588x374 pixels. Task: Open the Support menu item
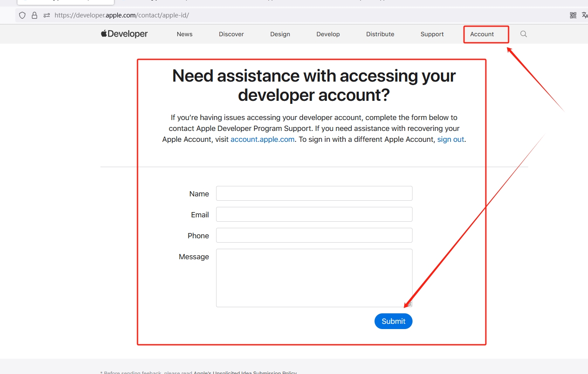click(x=432, y=34)
